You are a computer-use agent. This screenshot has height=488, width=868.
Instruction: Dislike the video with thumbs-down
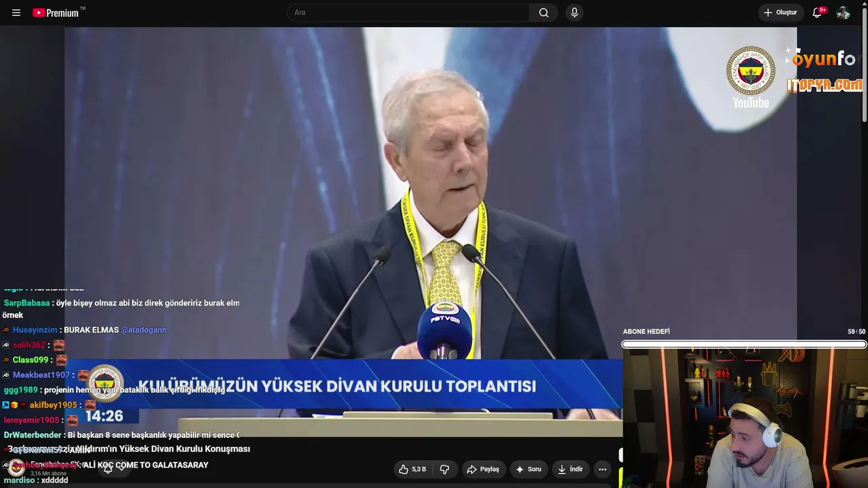(x=445, y=469)
